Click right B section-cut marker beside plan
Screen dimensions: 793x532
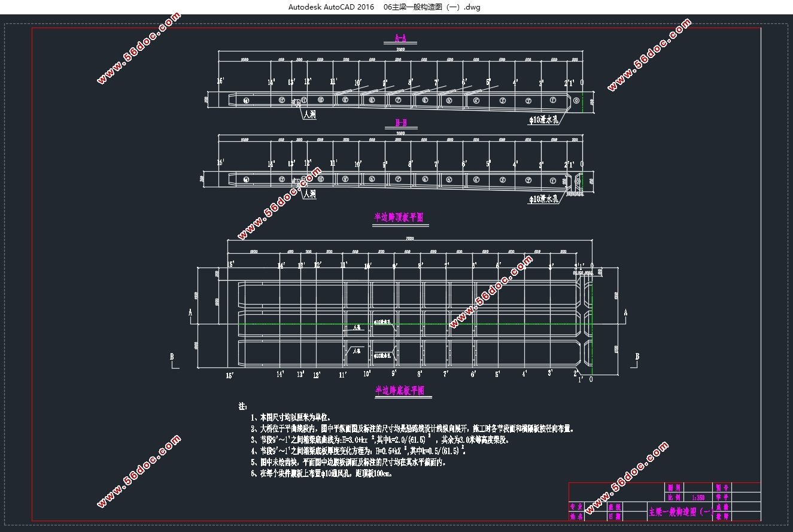637,357
